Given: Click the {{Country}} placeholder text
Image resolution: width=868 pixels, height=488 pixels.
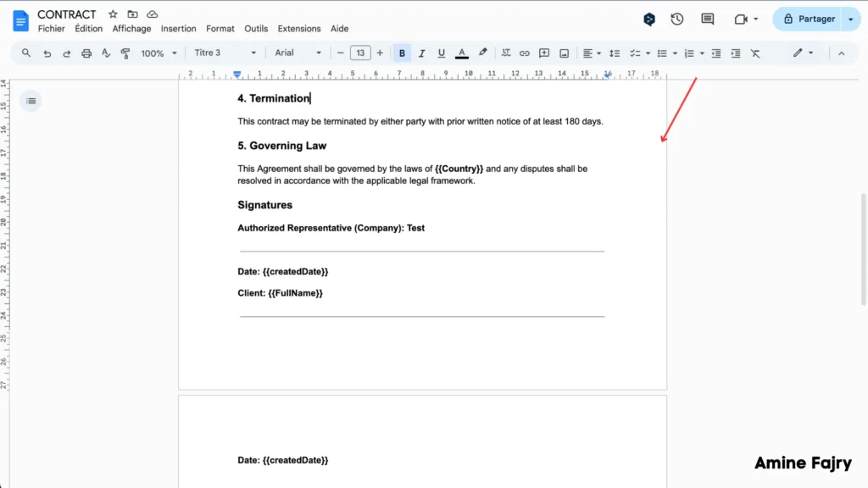Looking at the screenshot, I should pos(459,169).
